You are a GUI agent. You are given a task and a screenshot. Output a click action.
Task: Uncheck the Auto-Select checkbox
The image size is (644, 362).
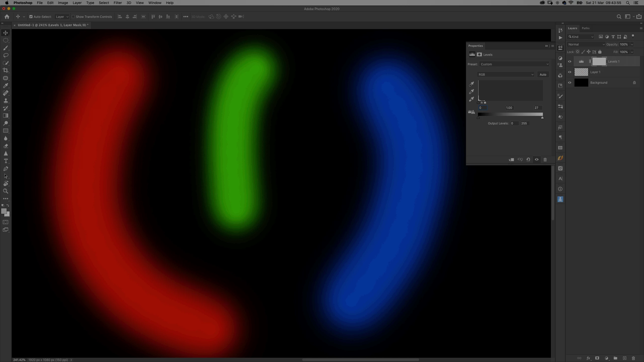[x=31, y=17]
